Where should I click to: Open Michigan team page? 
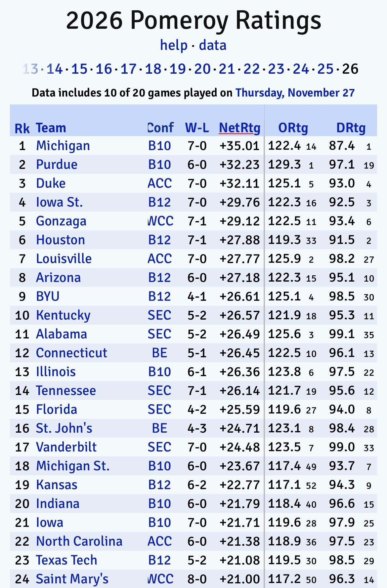pyautogui.click(x=63, y=146)
